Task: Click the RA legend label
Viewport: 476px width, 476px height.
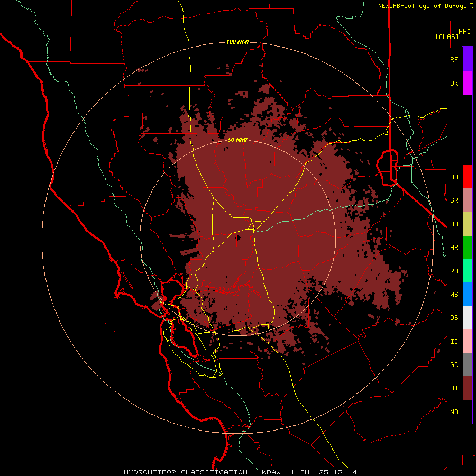Action: point(454,271)
